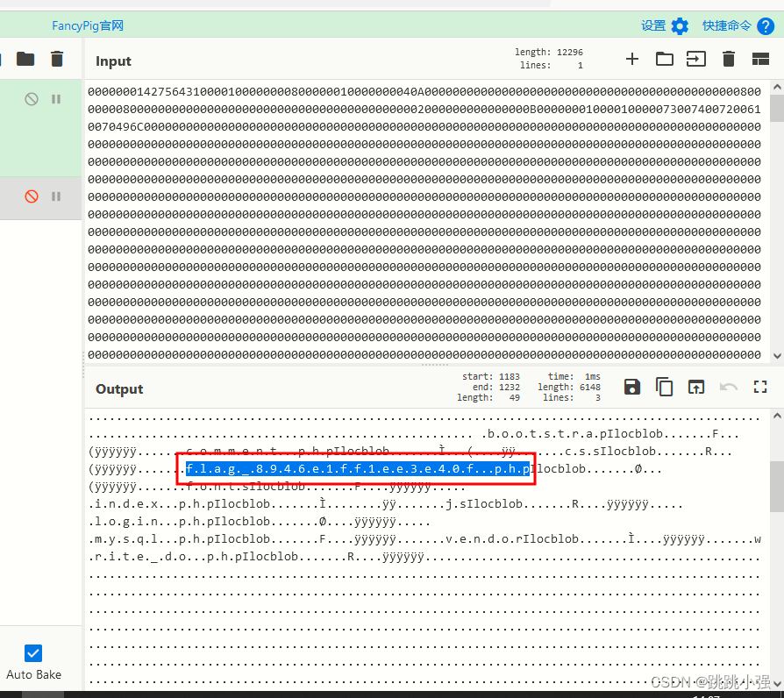This screenshot has width=784, height=698.
Task: Set breakpoint on the first operation
Action: (x=56, y=100)
